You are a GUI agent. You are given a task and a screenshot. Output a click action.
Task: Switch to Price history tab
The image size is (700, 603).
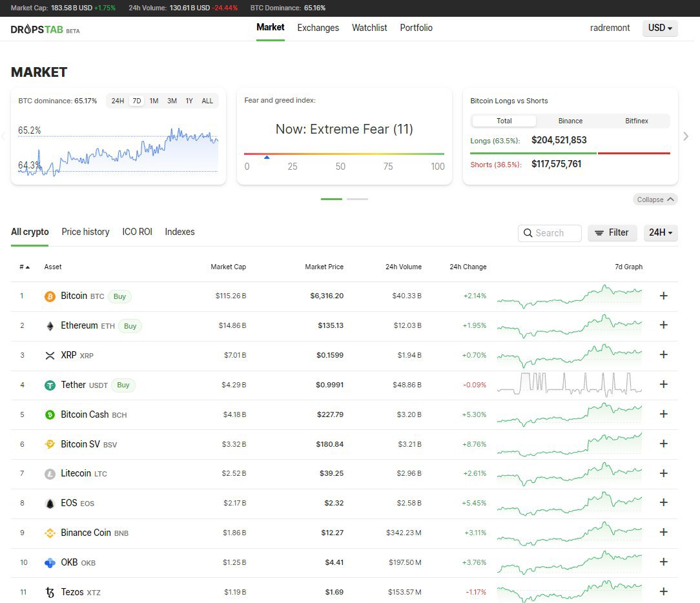(x=85, y=232)
